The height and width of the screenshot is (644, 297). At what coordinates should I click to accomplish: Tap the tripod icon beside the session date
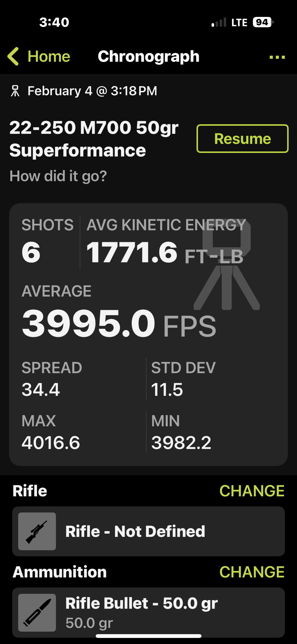coord(15,91)
